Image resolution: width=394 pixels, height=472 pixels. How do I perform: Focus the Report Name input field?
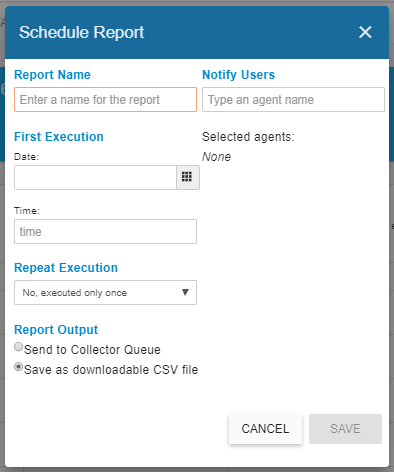(x=105, y=99)
